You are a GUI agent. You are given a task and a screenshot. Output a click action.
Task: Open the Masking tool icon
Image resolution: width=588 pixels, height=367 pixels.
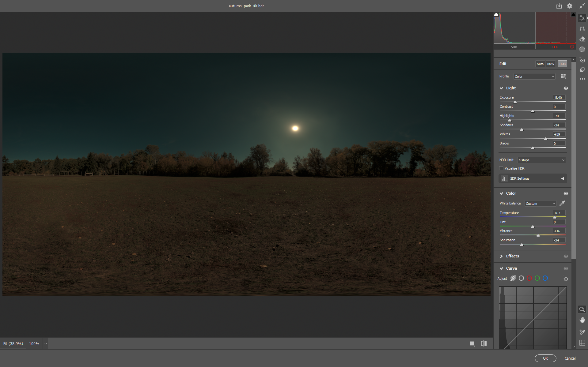click(x=582, y=49)
